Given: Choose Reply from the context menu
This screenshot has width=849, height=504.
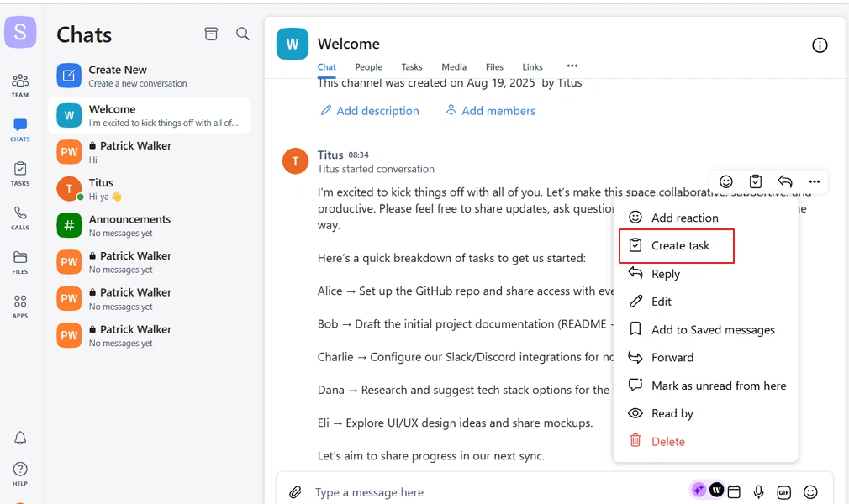Looking at the screenshot, I should pyautogui.click(x=705, y=274).
